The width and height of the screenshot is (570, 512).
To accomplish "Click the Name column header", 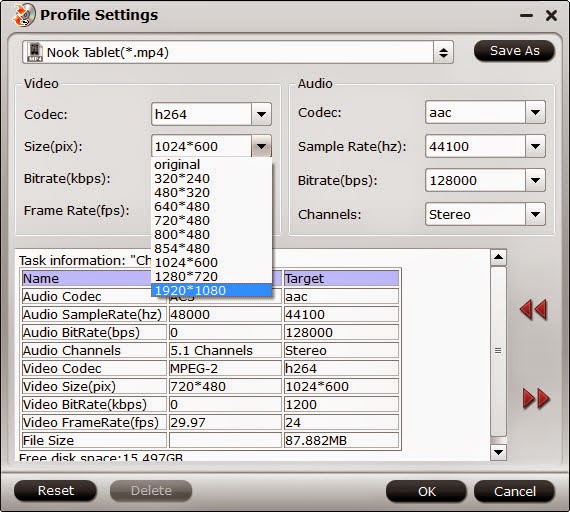I will click(87, 279).
